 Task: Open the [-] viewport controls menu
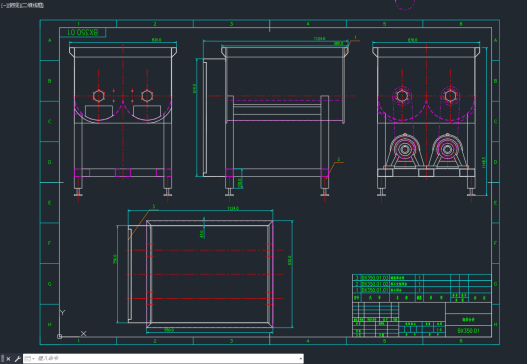2,5
